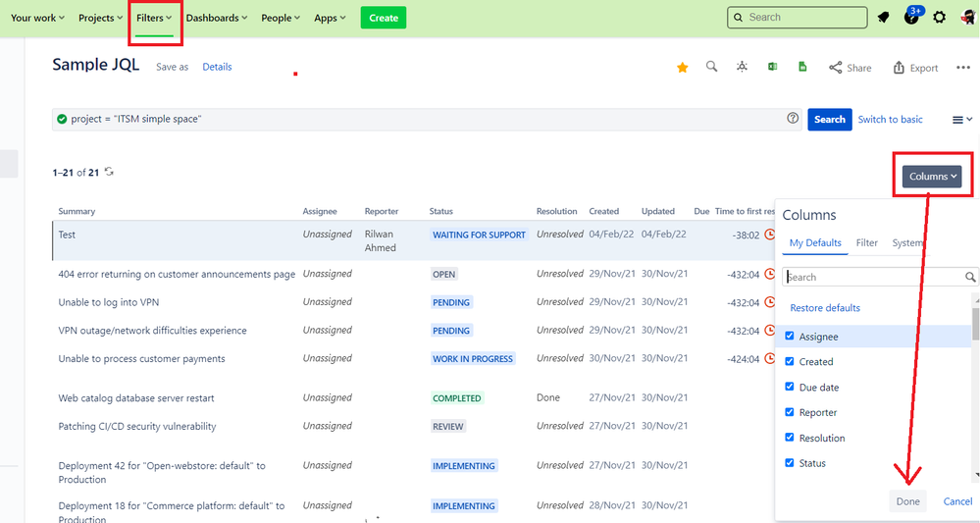980x523 pixels.
Task: Open the Dashboards menu
Action: (x=216, y=18)
